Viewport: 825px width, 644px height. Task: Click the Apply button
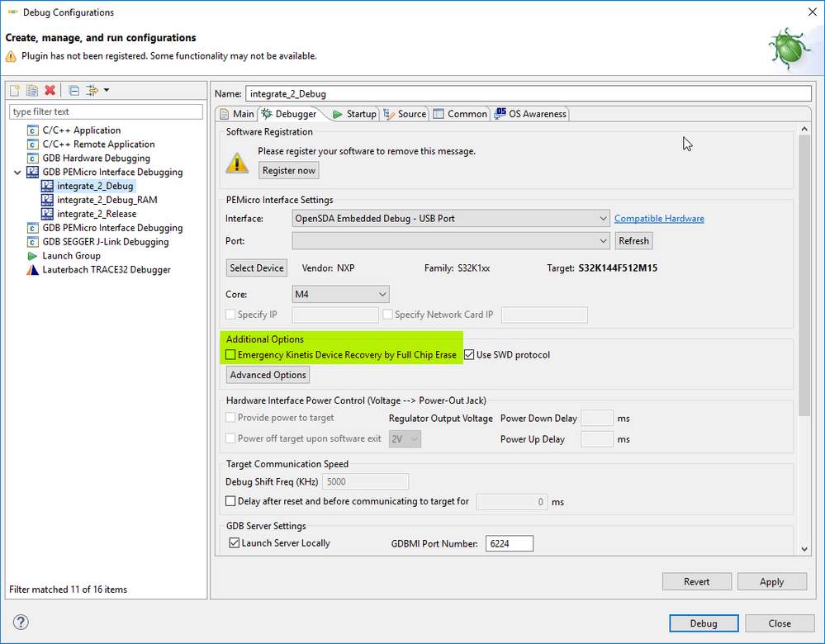pyautogui.click(x=772, y=581)
